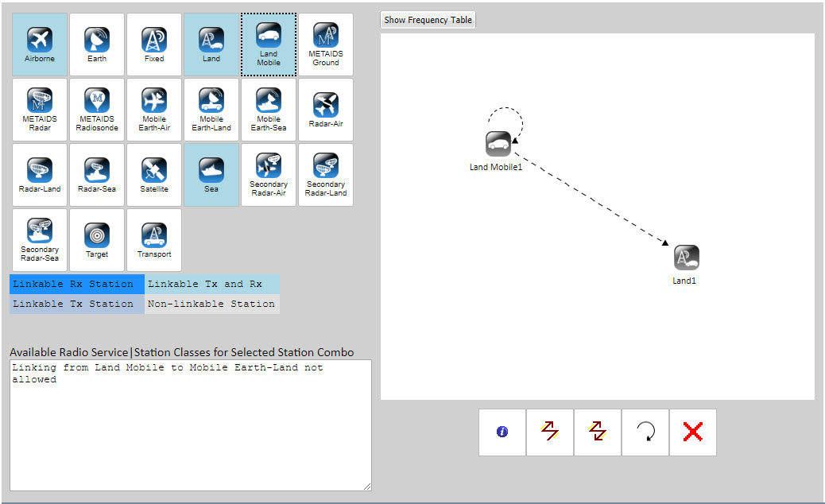Select the Satellite station icon
The width and height of the screenshot is (825, 504).
(154, 175)
